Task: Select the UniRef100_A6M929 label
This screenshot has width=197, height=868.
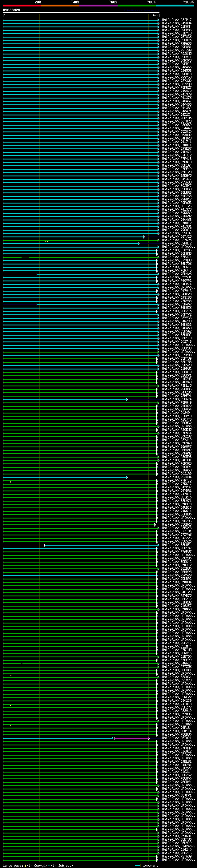Action: pos(176,843)
